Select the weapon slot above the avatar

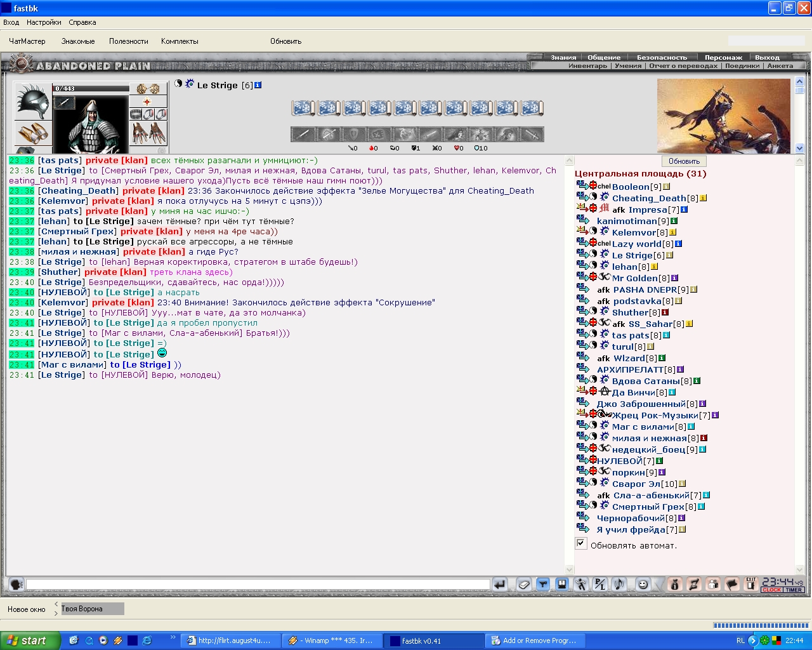click(64, 102)
